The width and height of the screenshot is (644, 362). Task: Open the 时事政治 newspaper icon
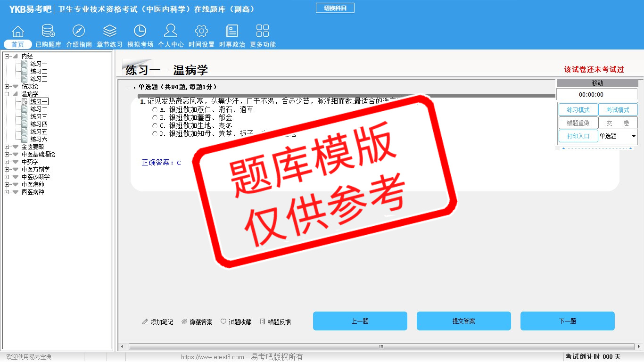[x=232, y=31]
